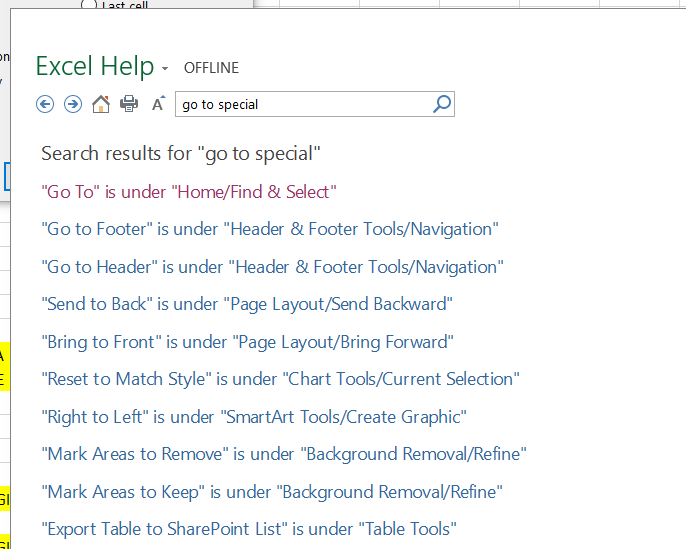The height and width of the screenshot is (549, 686).
Task: Select the "Send to Back" search result
Action: (247, 304)
